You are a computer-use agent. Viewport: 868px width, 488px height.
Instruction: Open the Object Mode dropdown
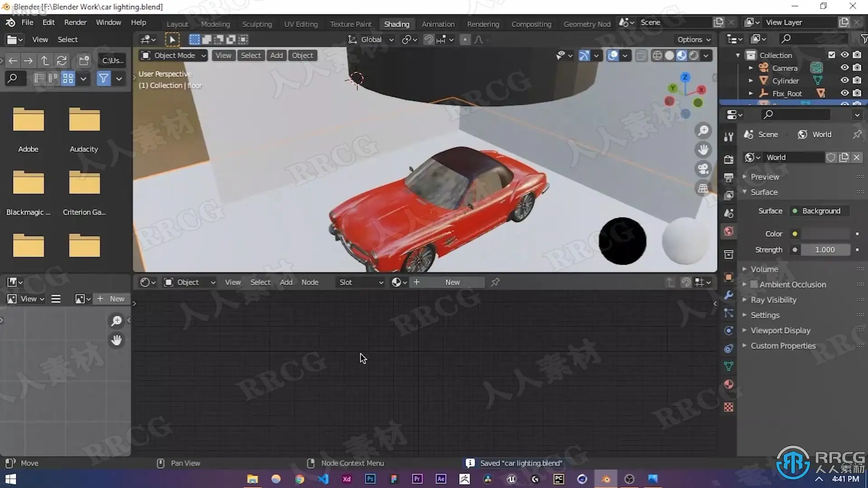[x=174, y=56]
